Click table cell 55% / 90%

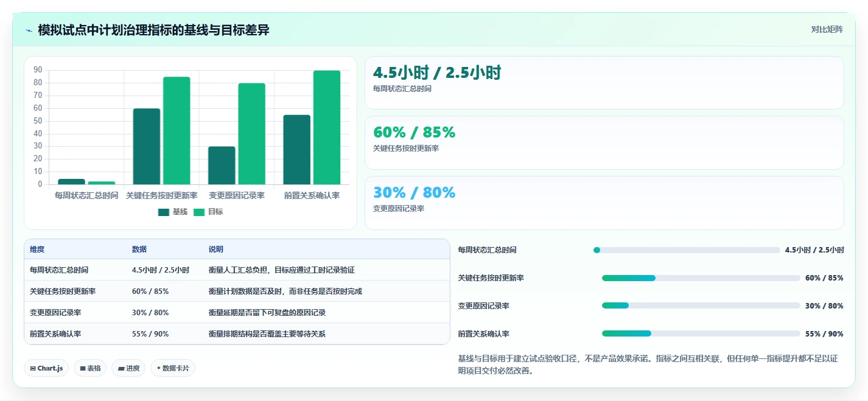tap(150, 334)
